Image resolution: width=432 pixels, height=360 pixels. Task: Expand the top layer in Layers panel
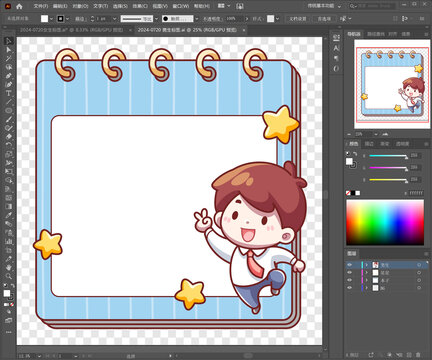pyautogui.click(x=367, y=265)
